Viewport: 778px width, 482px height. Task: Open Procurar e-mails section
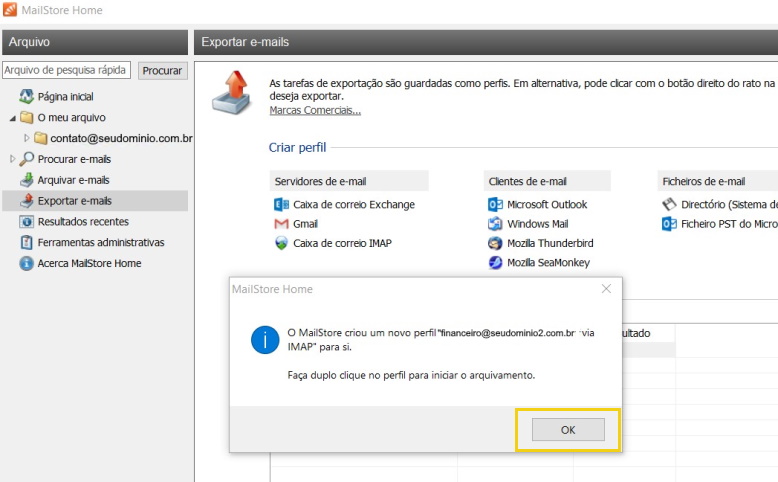click(x=74, y=159)
